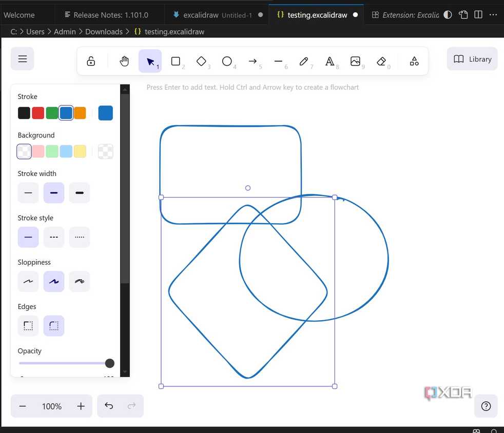Select the Diamond tool

coord(201,61)
